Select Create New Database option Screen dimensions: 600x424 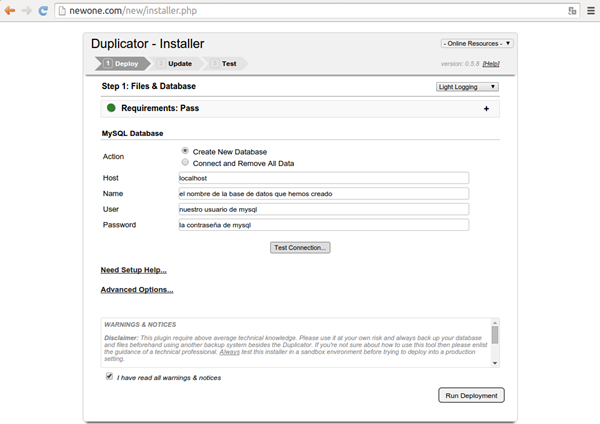(x=185, y=151)
